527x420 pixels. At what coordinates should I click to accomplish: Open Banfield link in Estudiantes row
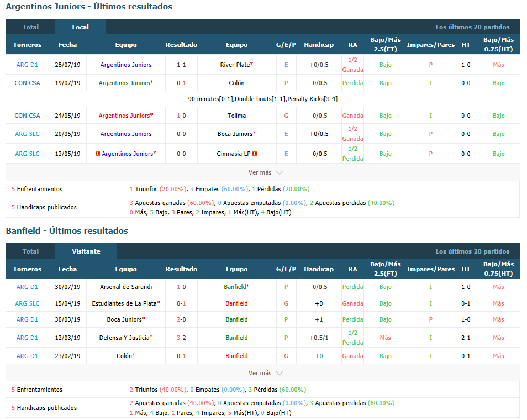click(x=236, y=303)
